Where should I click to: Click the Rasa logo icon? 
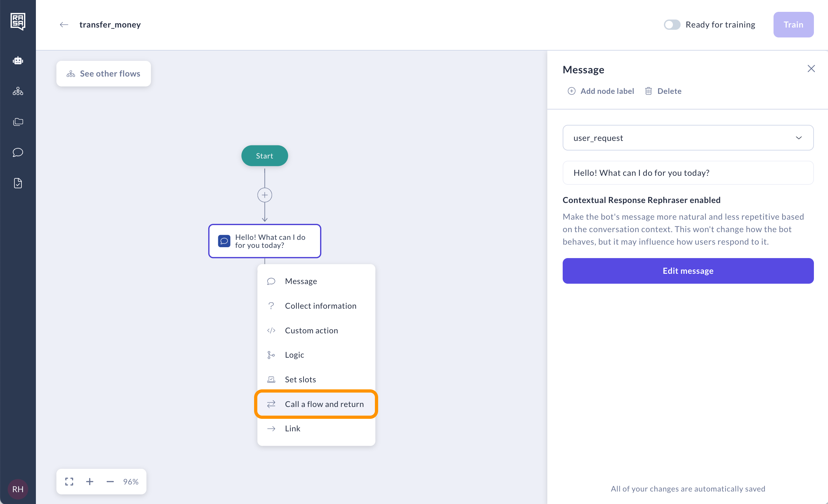[x=18, y=21]
